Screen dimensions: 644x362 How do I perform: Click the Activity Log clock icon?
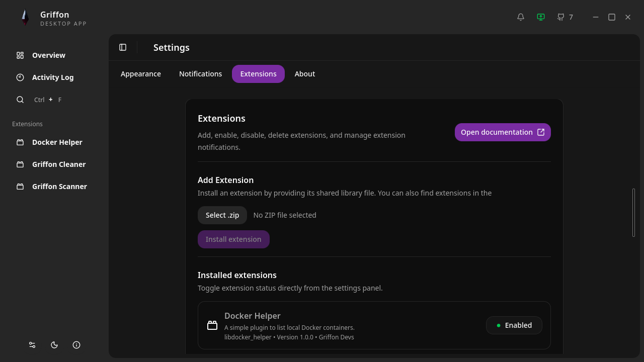point(20,77)
